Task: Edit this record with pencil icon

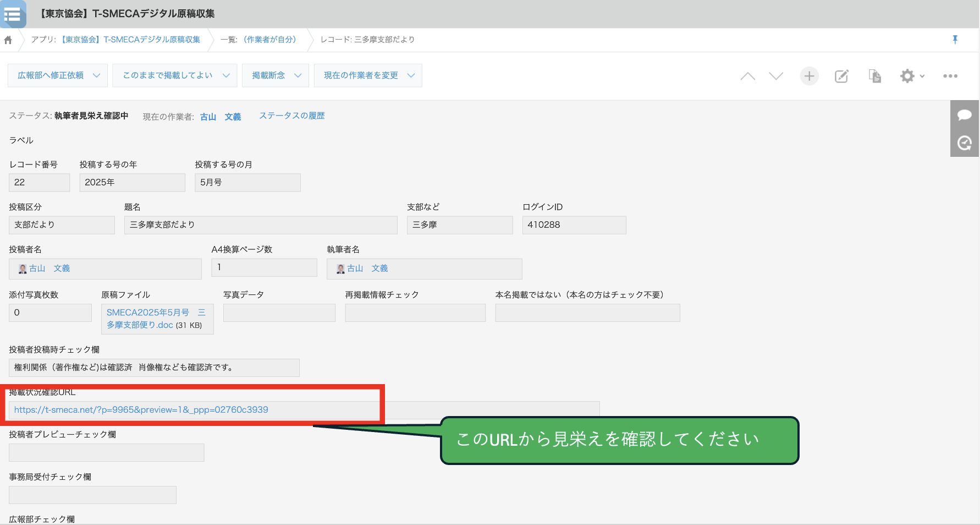Action: [x=842, y=76]
